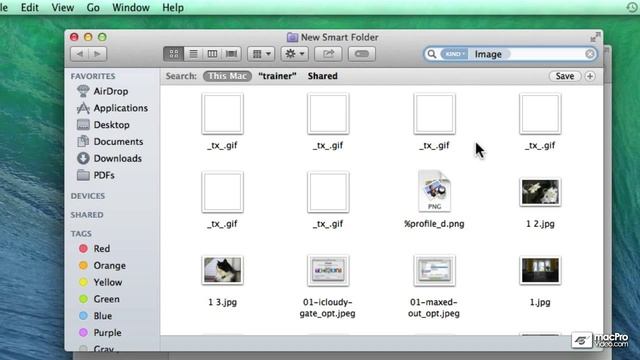Screen dimensions: 640x360
Task: Switch to column view
Action: point(212,54)
